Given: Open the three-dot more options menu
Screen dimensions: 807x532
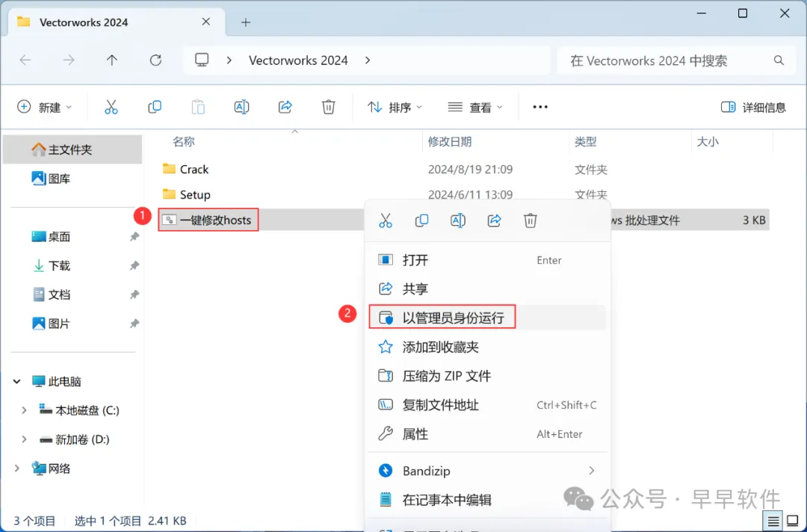Looking at the screenshot, I should (540, 107).
